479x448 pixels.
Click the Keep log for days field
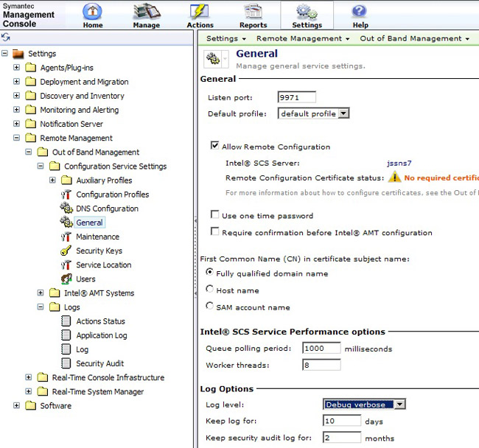point(342,421)
